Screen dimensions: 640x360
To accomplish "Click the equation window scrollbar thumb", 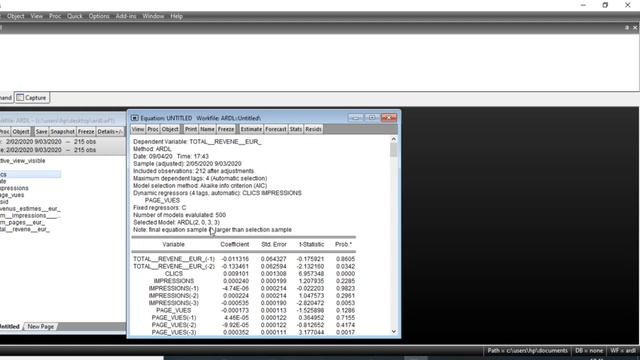I will [x=393, y=150].
